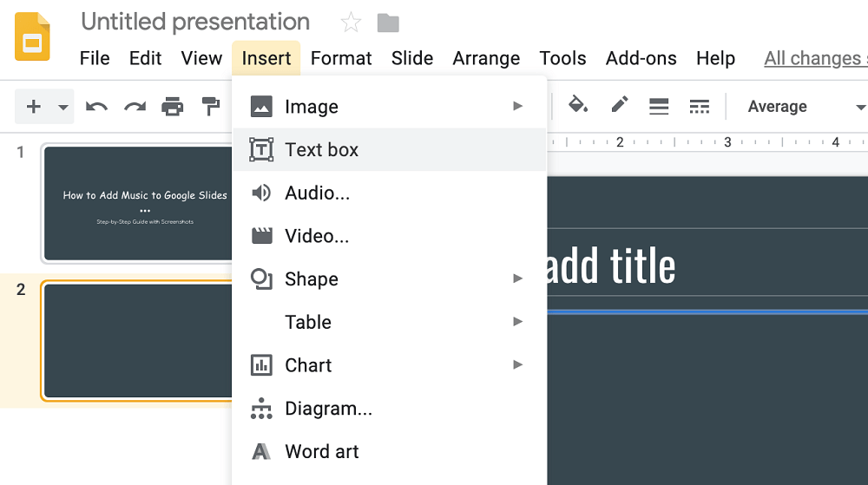The width and height of the screenshot is (868, 485).
Task: Open the View menu
Action: click(201, 58)
